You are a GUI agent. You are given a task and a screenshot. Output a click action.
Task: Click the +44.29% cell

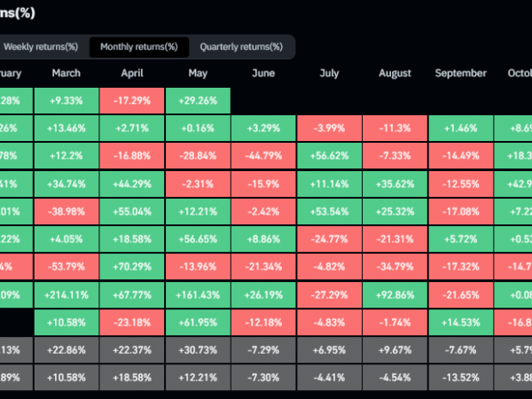[x=132, y=184]
